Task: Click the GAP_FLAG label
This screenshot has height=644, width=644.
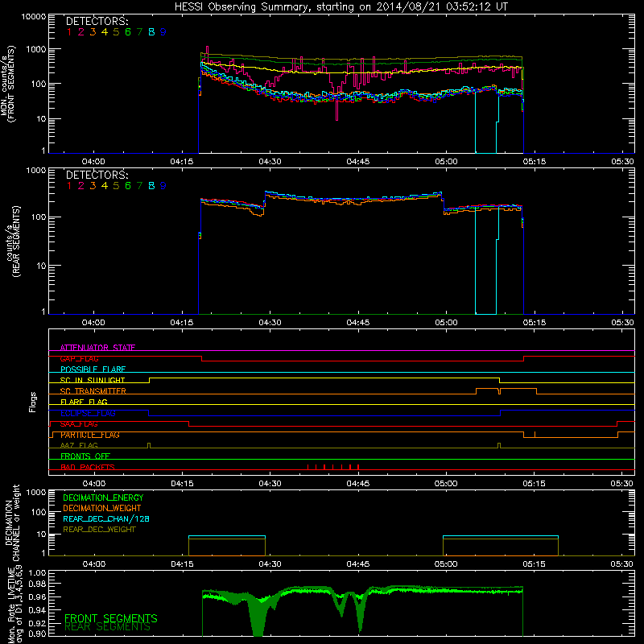Action: click(x=79, y=359)
